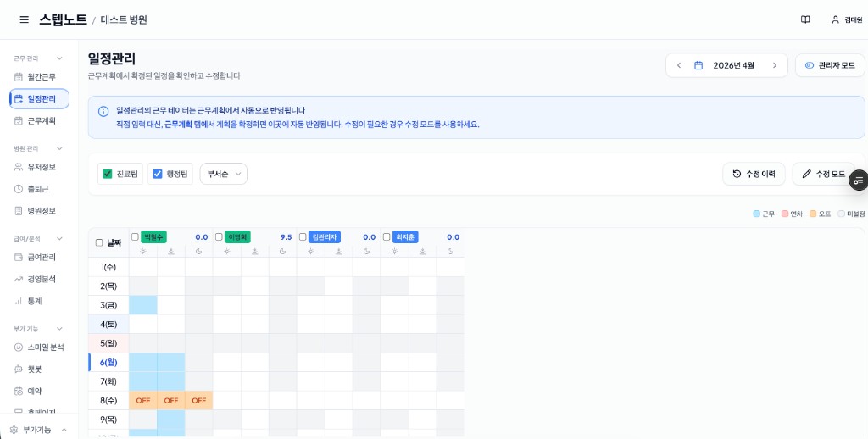Open the hamburger navigation menu

pos(24,20)
